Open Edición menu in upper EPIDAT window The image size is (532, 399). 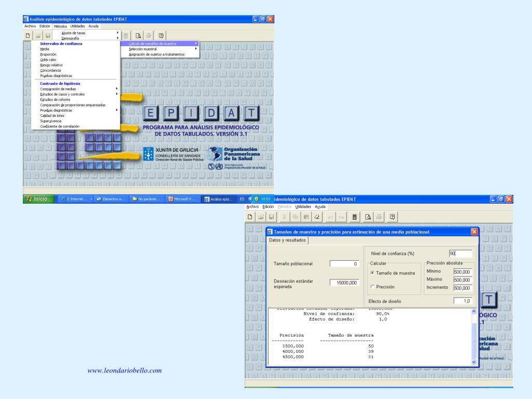click(45, 26)
